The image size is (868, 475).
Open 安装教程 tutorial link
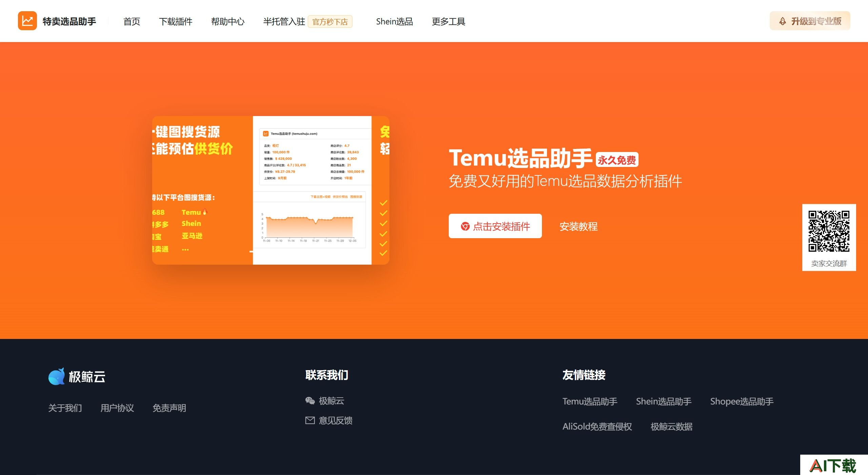coord(579,226)
